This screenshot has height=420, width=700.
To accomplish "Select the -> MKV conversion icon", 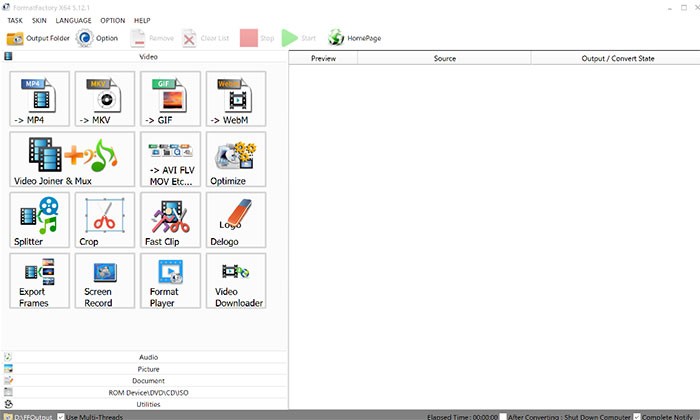I will pyautogui.click(x=104, y=98).
